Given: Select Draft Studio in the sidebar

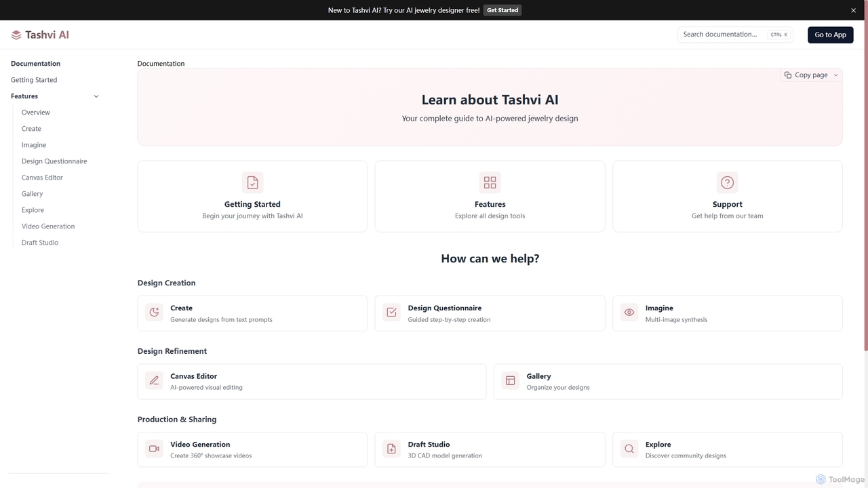Looking at the screenshot, I should tap(40, 243).
